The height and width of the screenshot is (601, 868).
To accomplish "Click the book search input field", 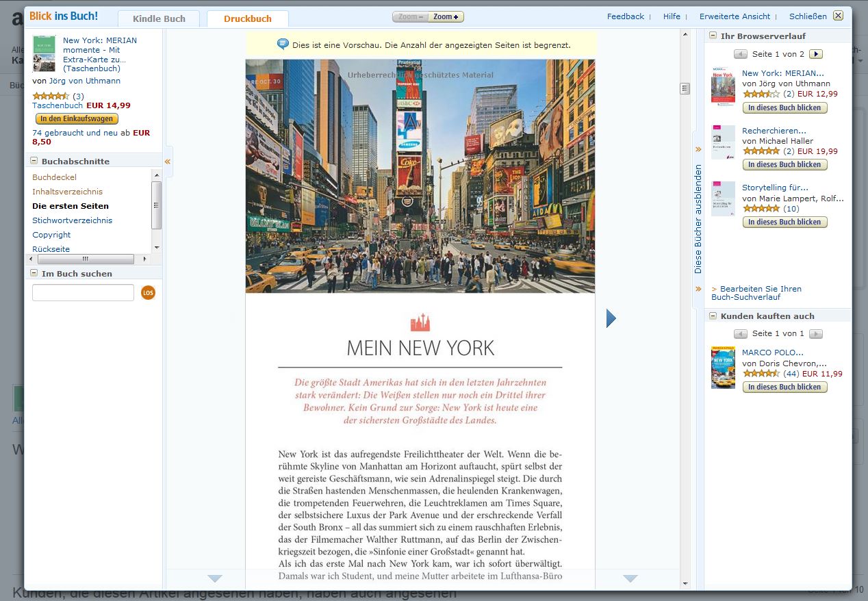I will coord(83,293).
